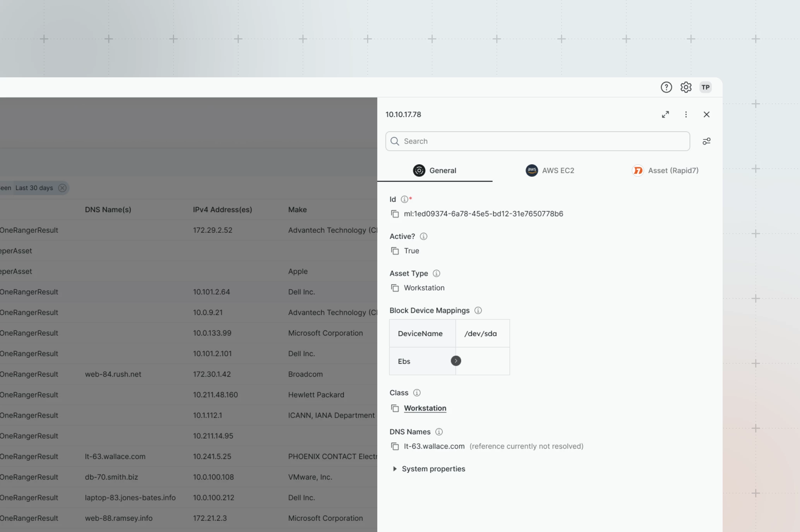
Task: Close the 10.10.17.78 detail panel
Action: (706, 114)
